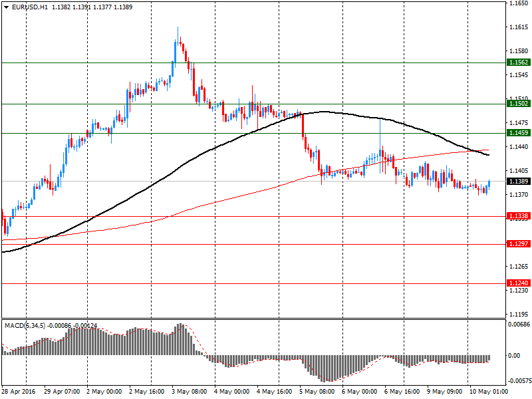Select the 1.1615 price axis value
The width and height of the screenshot is (532, 399).
519,27
